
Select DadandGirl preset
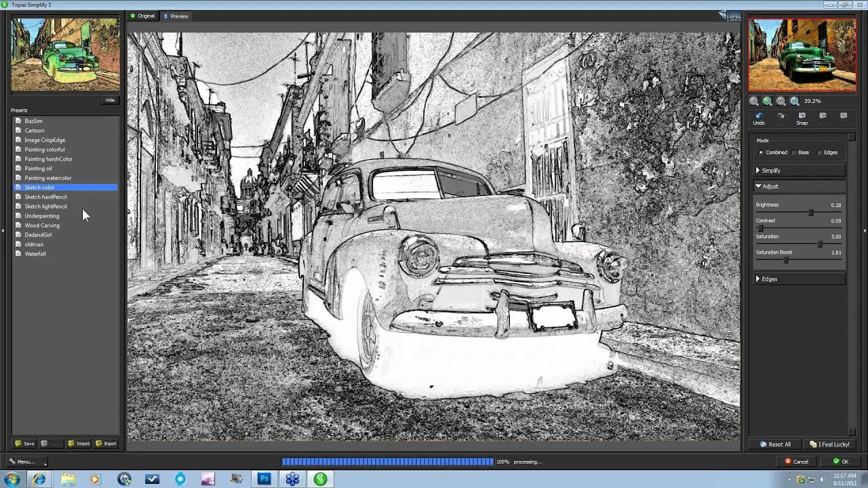point(65,235)
